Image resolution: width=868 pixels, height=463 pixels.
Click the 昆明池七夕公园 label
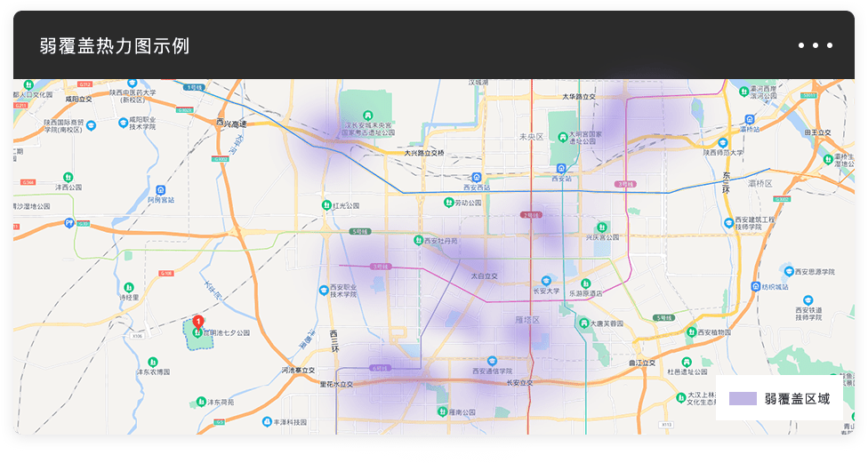(x=226, y=332)
